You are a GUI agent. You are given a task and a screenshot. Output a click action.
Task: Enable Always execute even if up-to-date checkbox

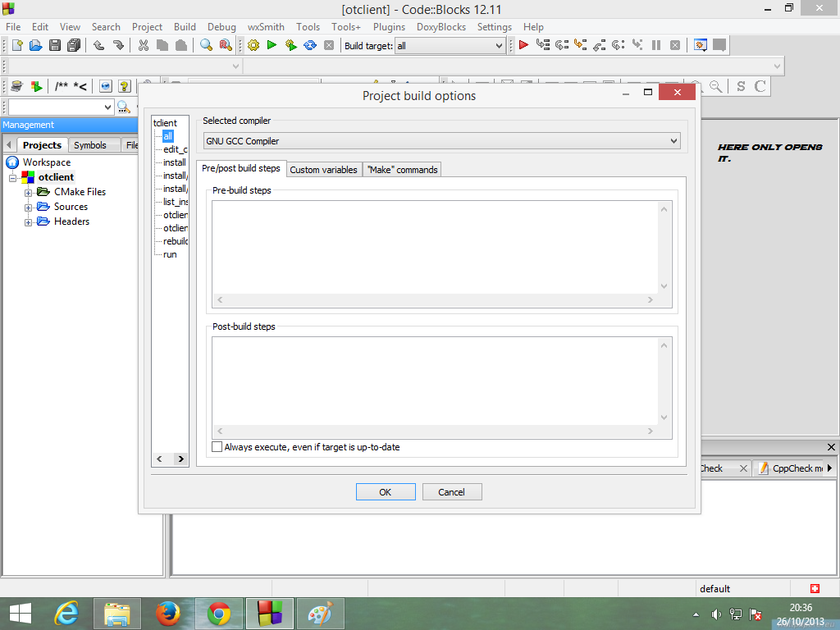coord(217,447)
